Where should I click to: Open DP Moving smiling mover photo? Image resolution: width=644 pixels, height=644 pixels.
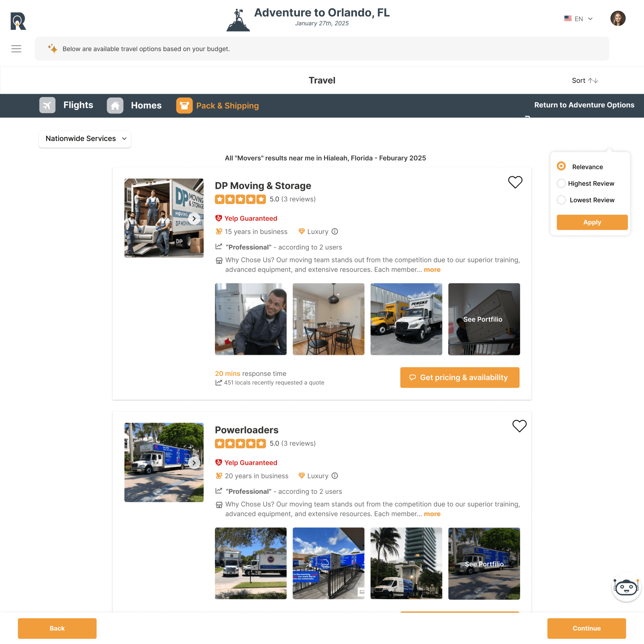click(x=251, y=319)
